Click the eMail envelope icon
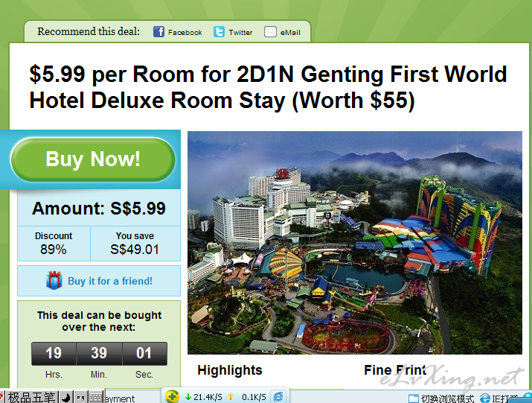The height and width of the screenshot is (403, 532). 270,32
